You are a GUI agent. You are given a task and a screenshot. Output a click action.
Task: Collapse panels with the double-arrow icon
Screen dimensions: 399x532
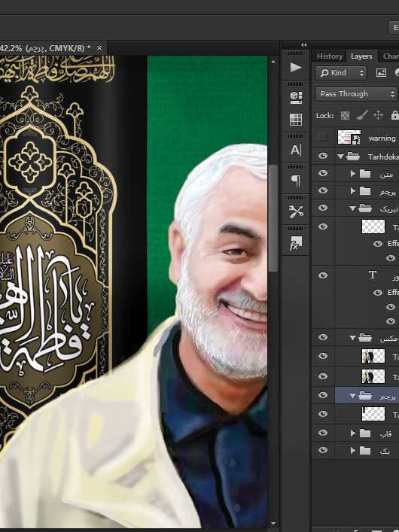(x=304, y=45)
